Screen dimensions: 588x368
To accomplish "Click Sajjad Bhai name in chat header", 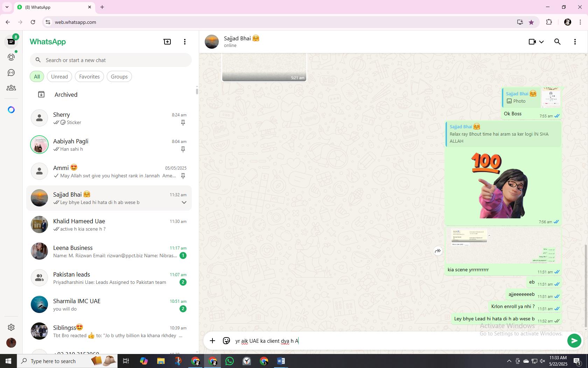I will (241, 38).
